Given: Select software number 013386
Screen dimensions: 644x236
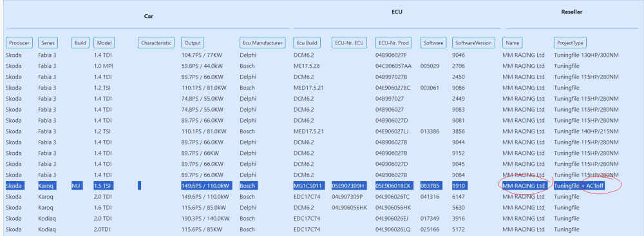Looking at the screenshot, I should click(x=430, y=131).
